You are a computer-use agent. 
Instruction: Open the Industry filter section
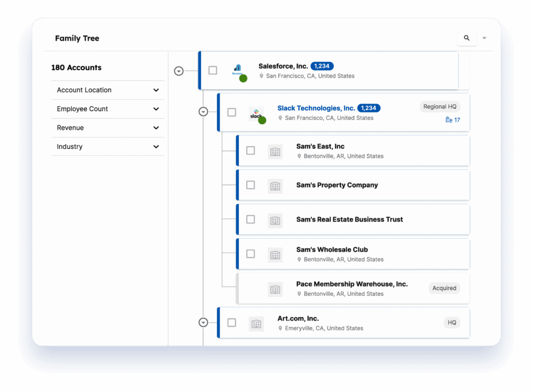click(156, 147)
